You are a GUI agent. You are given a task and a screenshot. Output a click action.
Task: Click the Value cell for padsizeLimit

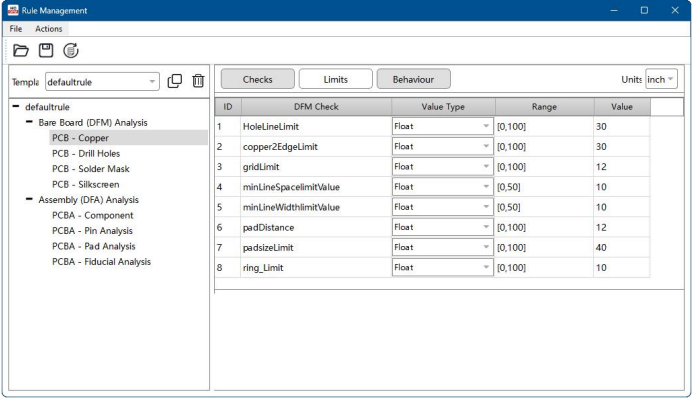(620, 247)
